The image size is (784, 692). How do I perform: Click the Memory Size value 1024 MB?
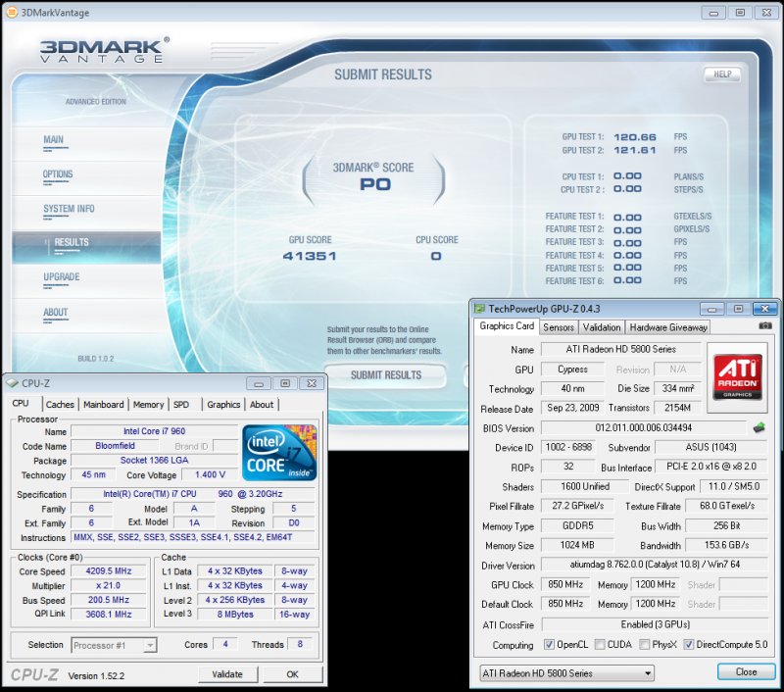577,545
